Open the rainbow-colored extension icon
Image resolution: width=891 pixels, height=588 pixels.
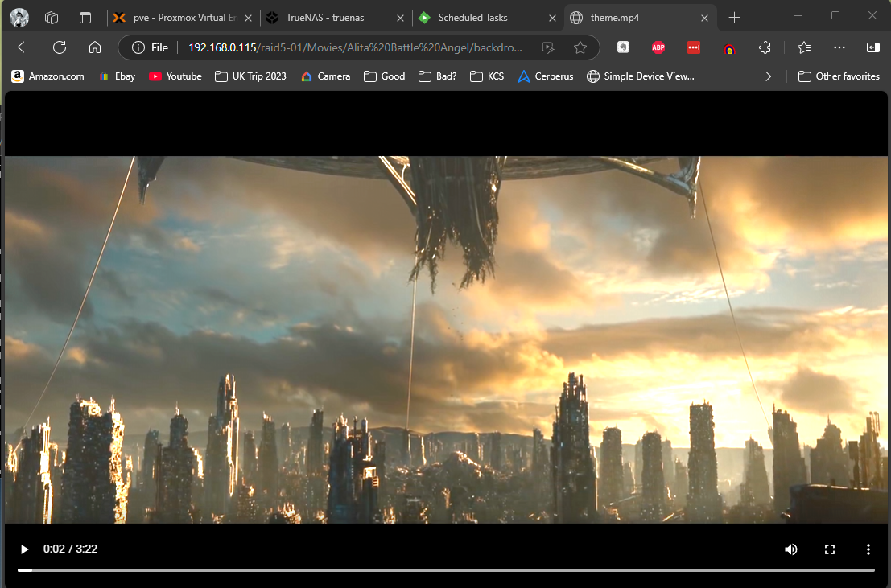click(x=729, y=49)
